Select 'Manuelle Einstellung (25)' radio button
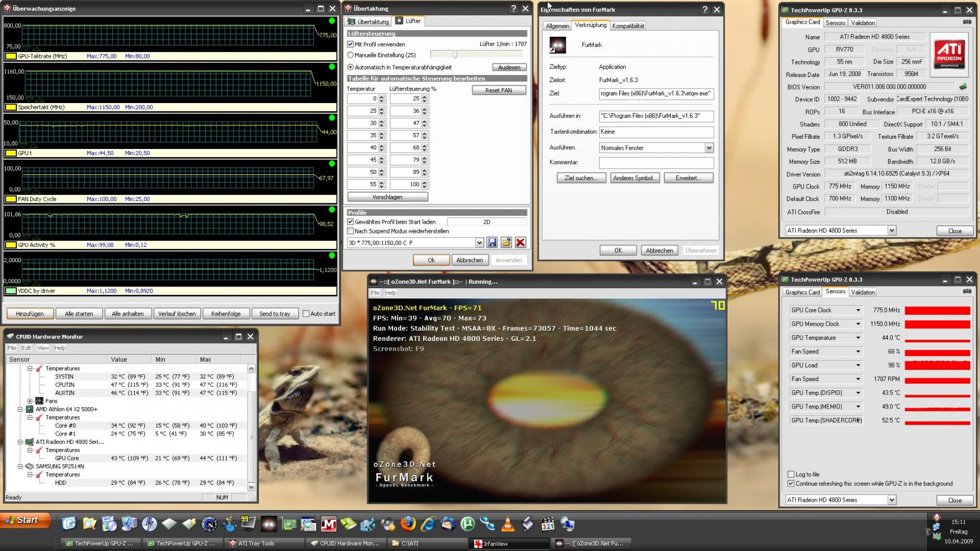The width and height of the screenshot is (980, 551). click(350, 55)
